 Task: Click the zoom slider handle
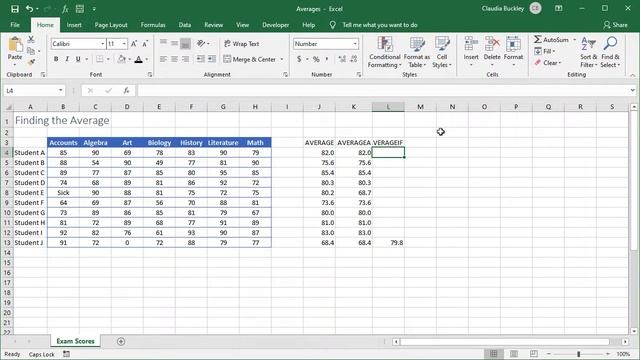(x=578, y=354)
